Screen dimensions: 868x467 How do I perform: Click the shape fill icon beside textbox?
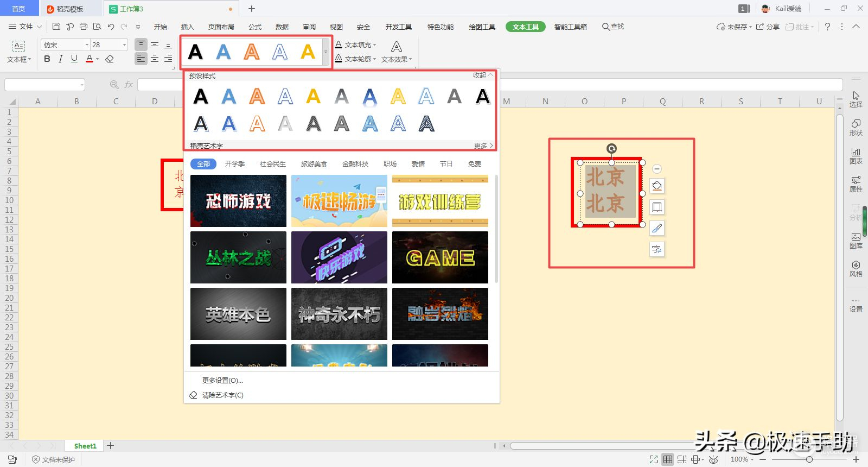[x=657, y=186]
